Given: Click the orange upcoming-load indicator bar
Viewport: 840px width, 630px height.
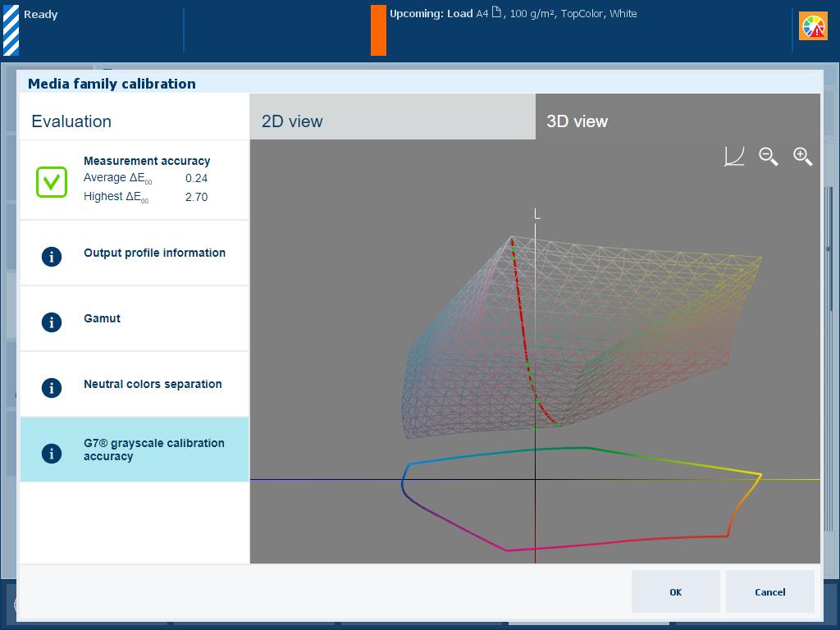Looking at the screenshot, I should pyautogui.click(x=378, y=30).
